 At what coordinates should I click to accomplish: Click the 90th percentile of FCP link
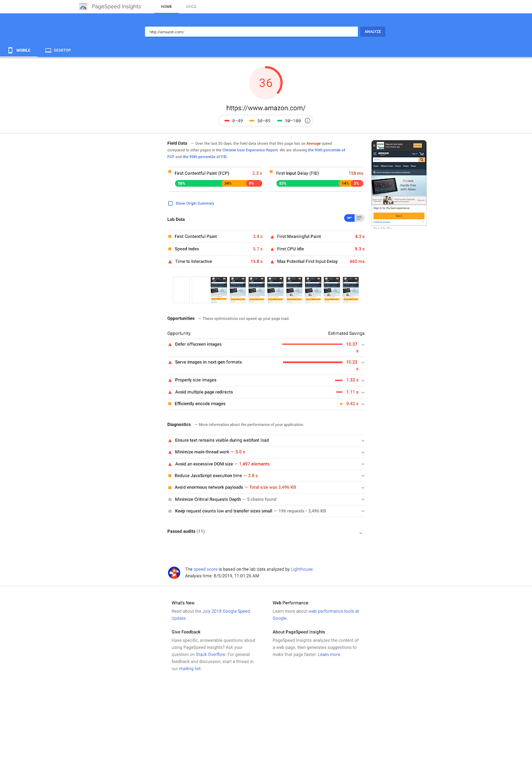[x=256, y=154]
